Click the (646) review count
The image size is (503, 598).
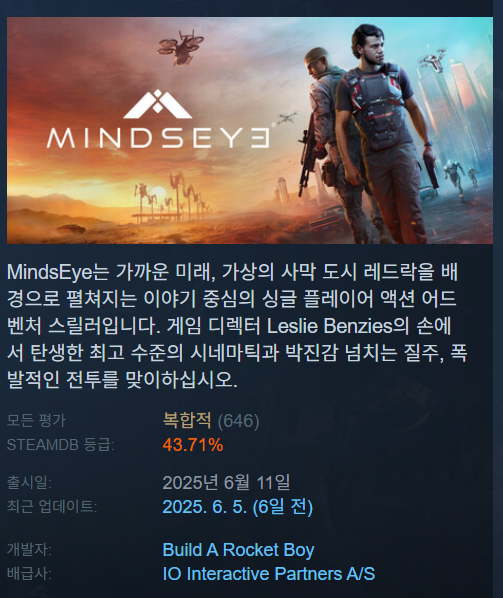(238, 421)
